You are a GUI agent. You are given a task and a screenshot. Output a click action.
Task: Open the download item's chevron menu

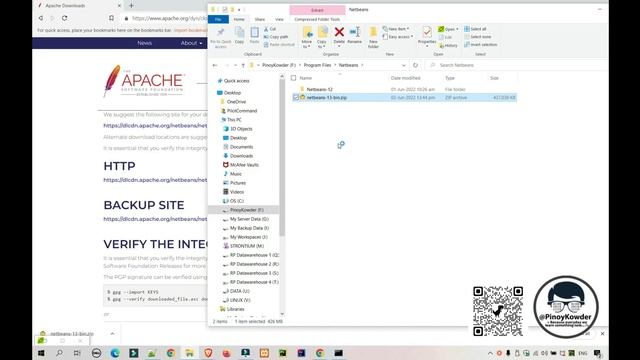tap(112, 333)
